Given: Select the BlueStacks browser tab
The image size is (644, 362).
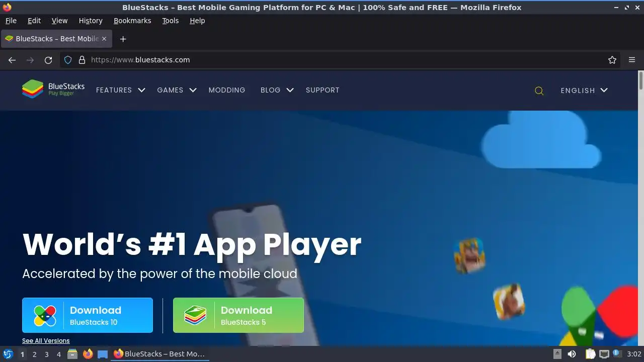Looking at the screenshot, I should (56, 39).
